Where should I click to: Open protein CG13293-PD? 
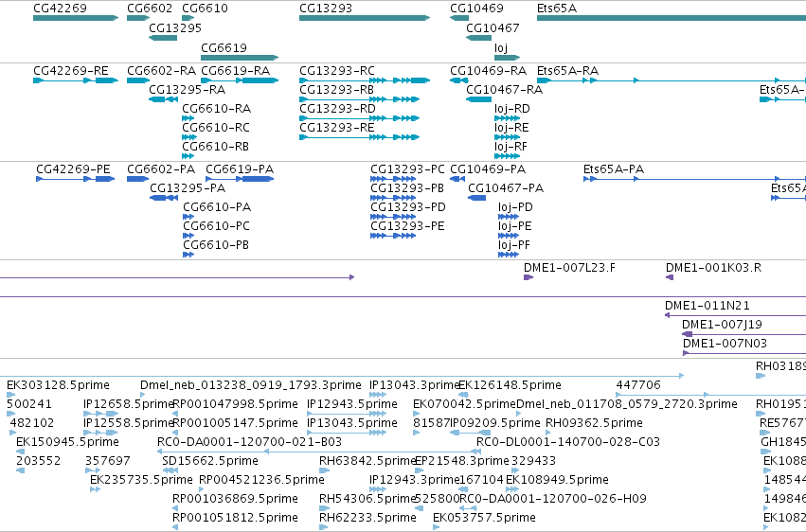(393, 217)
